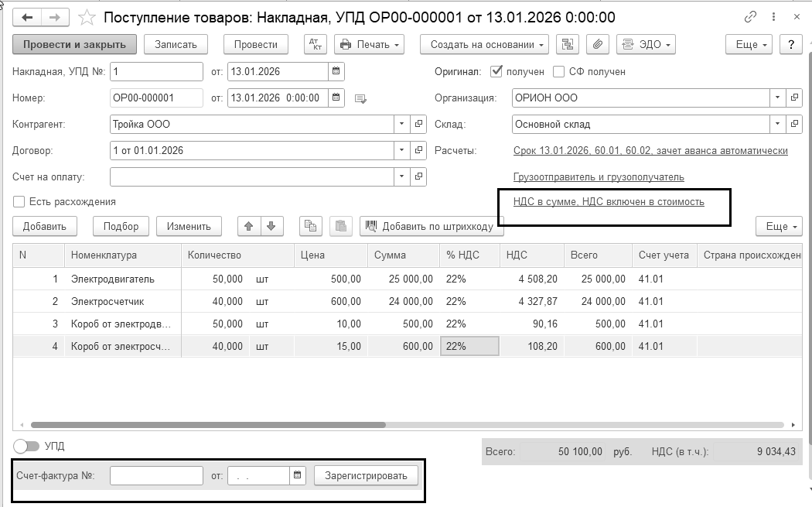Expand Создать на основании dropdown
The width and height of the screenshot is (812, 507).
pyautogui.click(x=484, y=45)
